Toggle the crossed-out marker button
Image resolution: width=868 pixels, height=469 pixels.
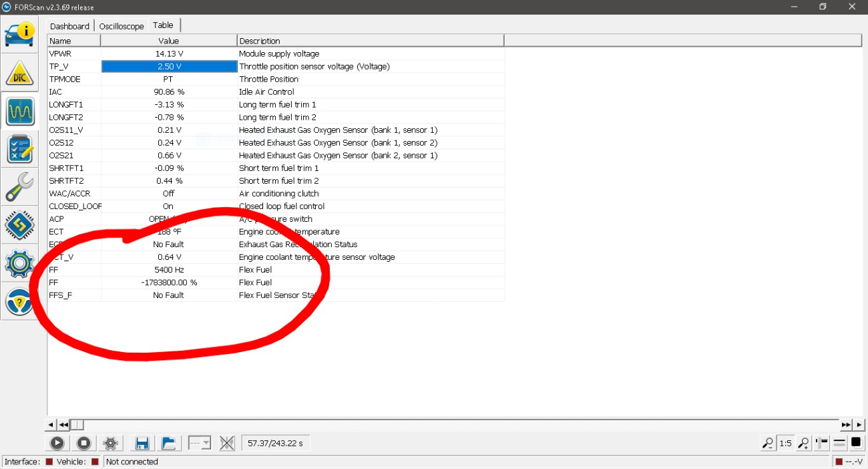[x=227, y=443]
